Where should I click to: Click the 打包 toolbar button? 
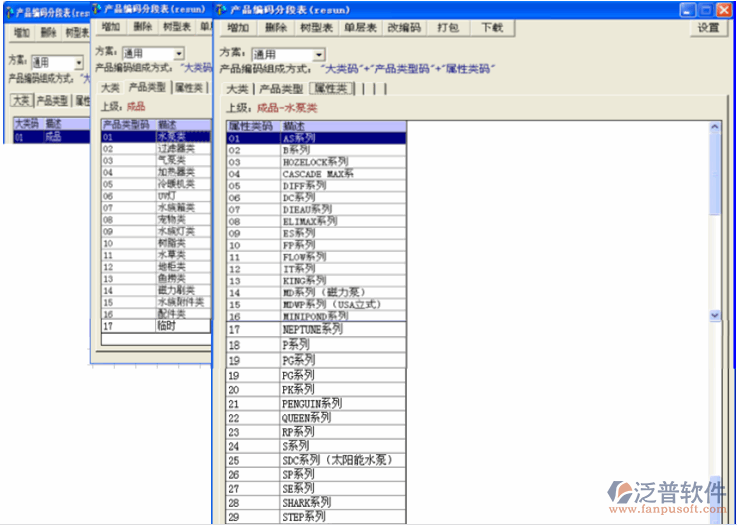448,28
